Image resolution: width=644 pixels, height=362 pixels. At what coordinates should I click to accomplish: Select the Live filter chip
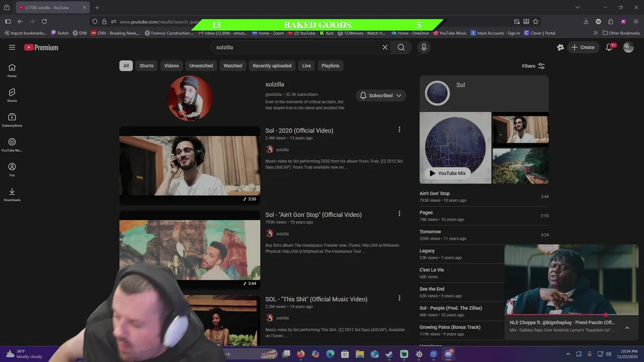pyautogui.click(x=306, y=66)
